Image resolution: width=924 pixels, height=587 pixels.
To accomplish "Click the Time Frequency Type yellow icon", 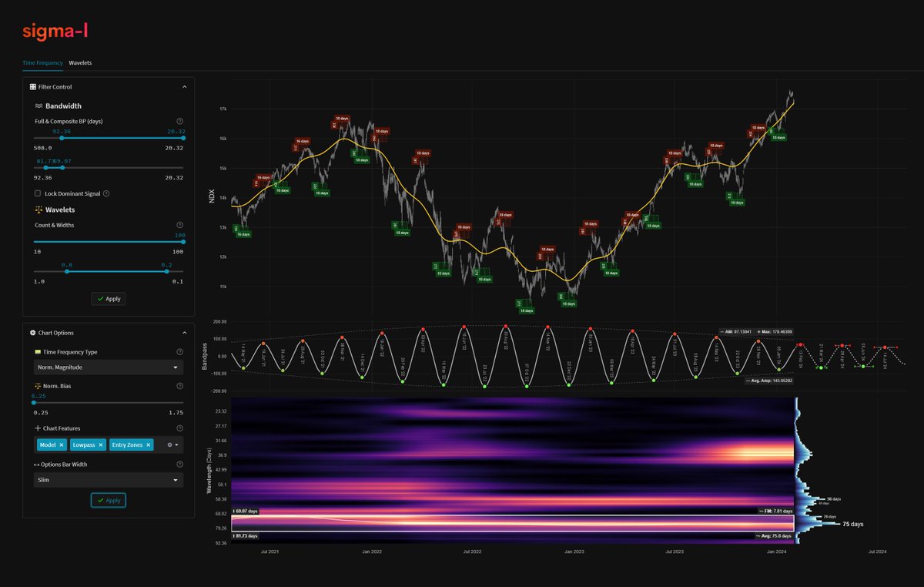I will (38, 351).
